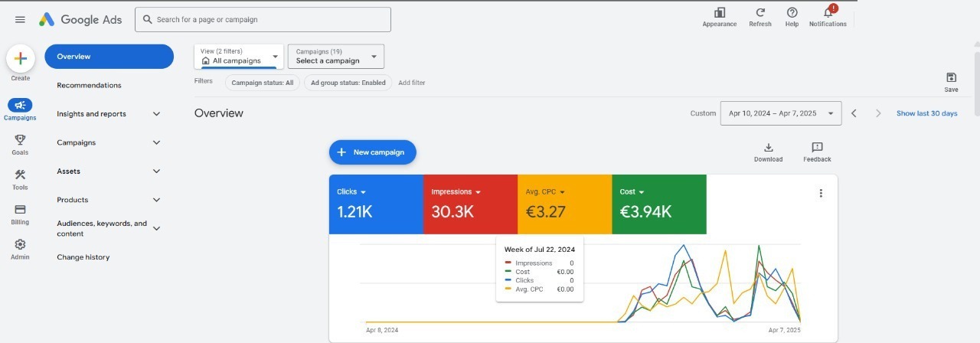Go to previous date range arrow
This screenshot has width=980, height=343.
(x=854, y=113)
